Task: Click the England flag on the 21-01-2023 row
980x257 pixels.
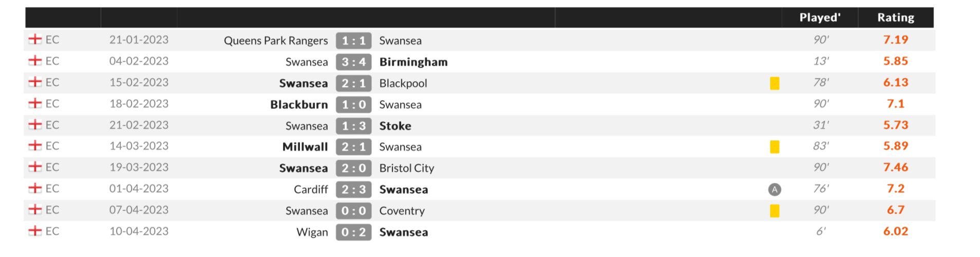Action: click(35, 40)
